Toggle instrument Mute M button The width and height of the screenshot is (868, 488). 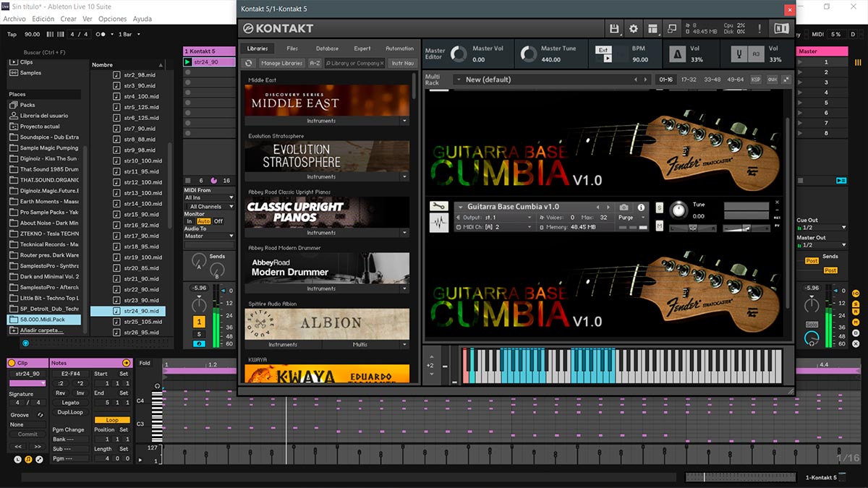[659, 226]
